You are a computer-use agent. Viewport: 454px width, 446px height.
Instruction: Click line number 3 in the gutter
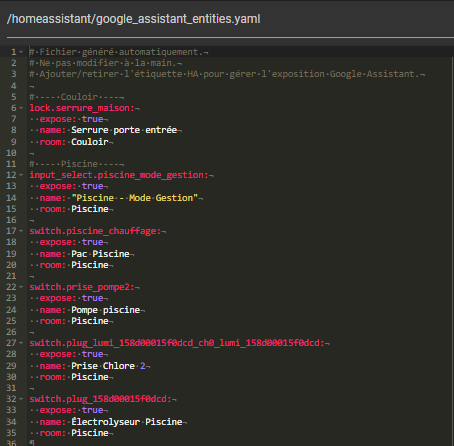coord(14,74)
